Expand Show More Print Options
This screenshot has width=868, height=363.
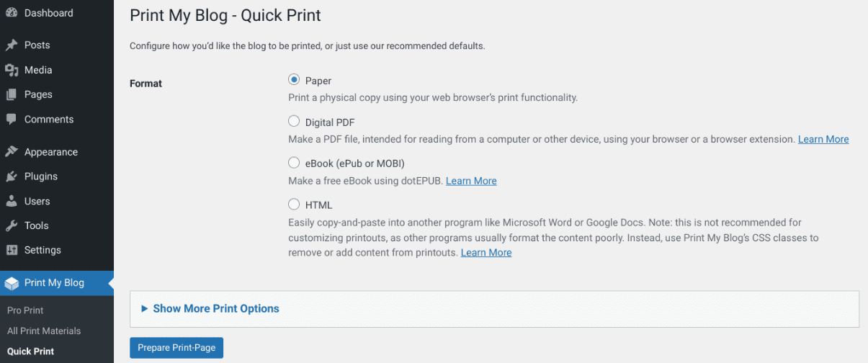(215, 308)
